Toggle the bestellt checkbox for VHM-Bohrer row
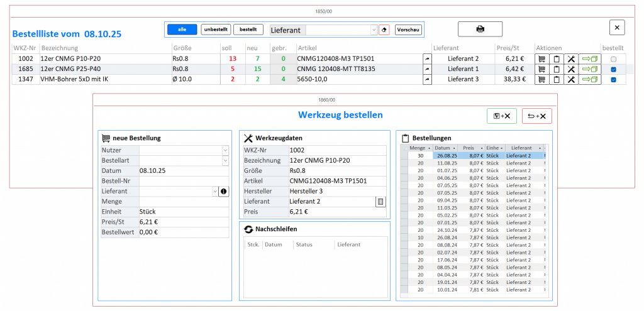644x311 pixels. [x=613, y=80]
